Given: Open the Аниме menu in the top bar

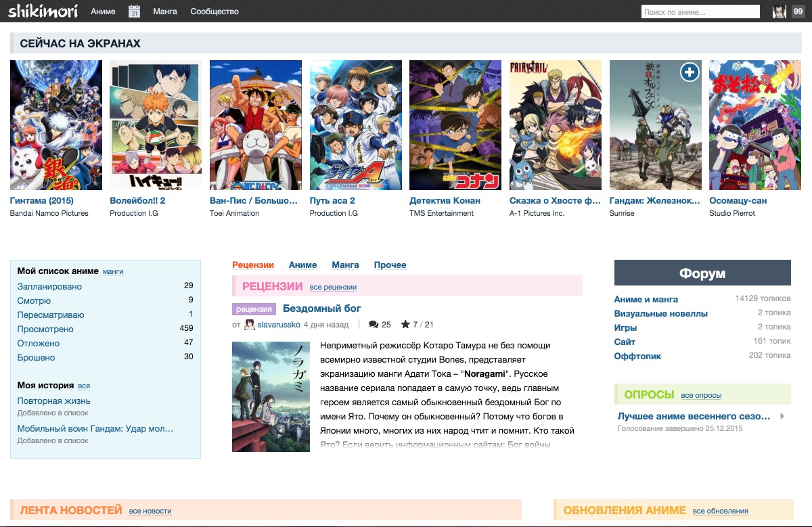Looking at the screenshot, I should [103, 12].
